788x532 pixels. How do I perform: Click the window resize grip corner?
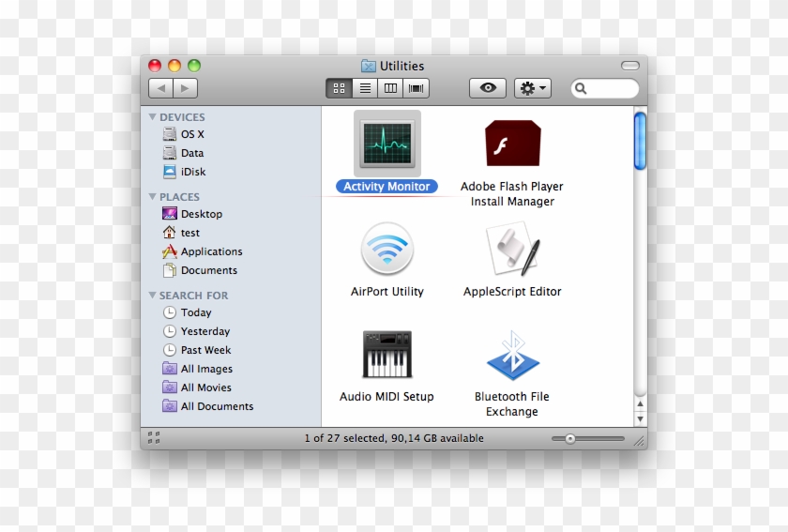(639, 442)
